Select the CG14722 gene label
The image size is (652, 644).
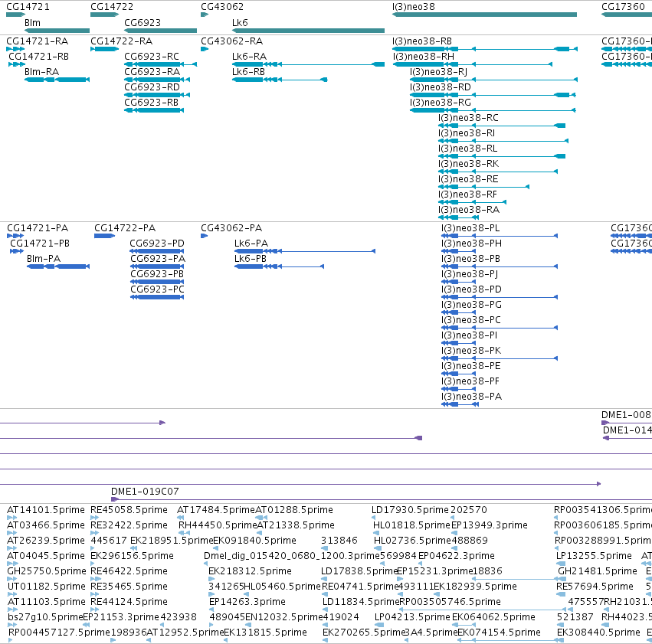tap(112, 7)
